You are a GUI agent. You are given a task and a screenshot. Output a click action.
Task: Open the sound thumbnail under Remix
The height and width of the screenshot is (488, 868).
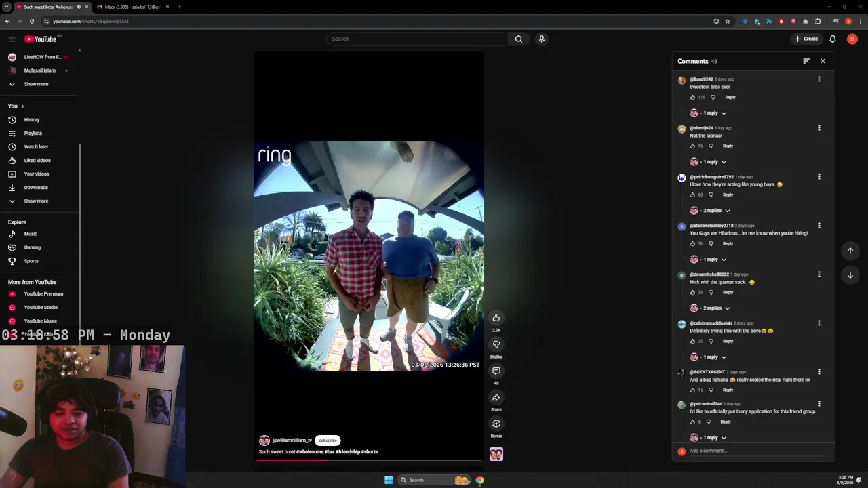(x=496, y=454)
